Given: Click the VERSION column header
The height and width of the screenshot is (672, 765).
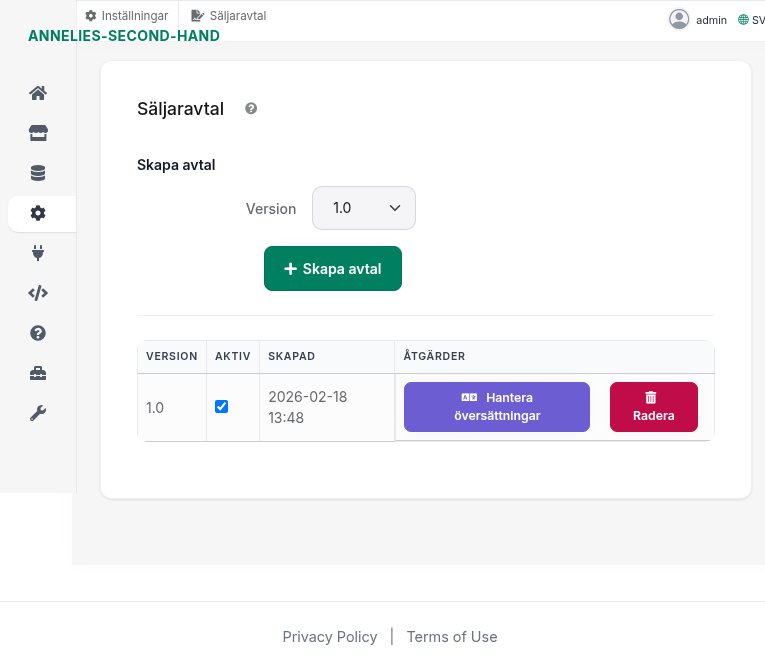Looking at the screenshot, I should coord(172,356).
